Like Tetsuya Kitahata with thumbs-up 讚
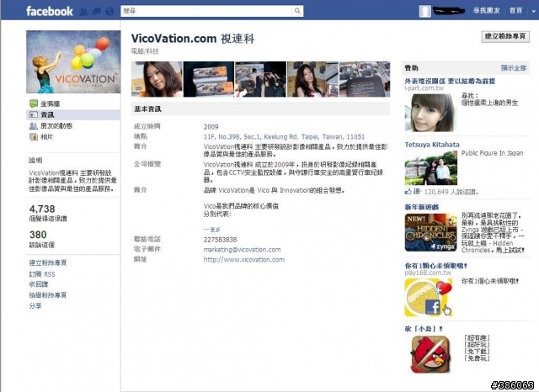Screen dimensions: 539x392 413,192
